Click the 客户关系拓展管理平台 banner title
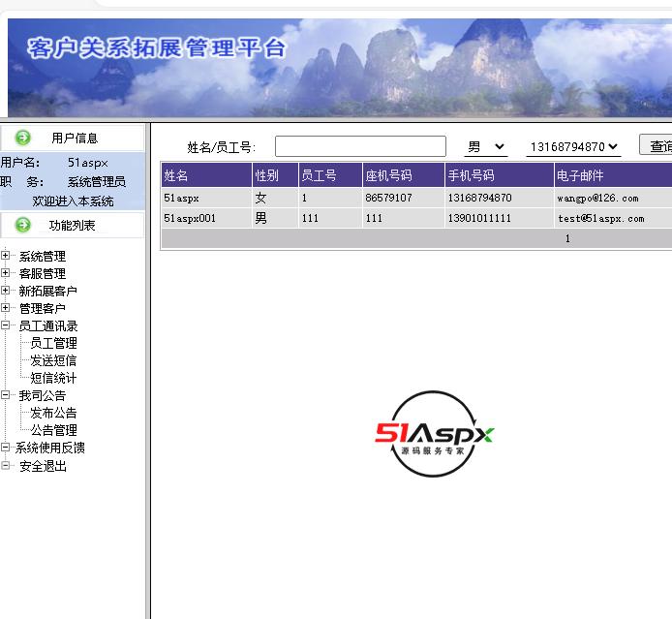The width and height of the screenshot is (672, 619). click(157, 47)
